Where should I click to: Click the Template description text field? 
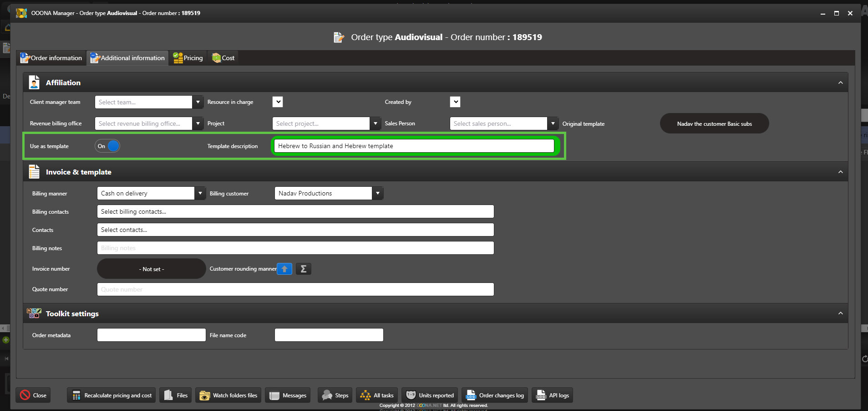click(x=414, y=146)
